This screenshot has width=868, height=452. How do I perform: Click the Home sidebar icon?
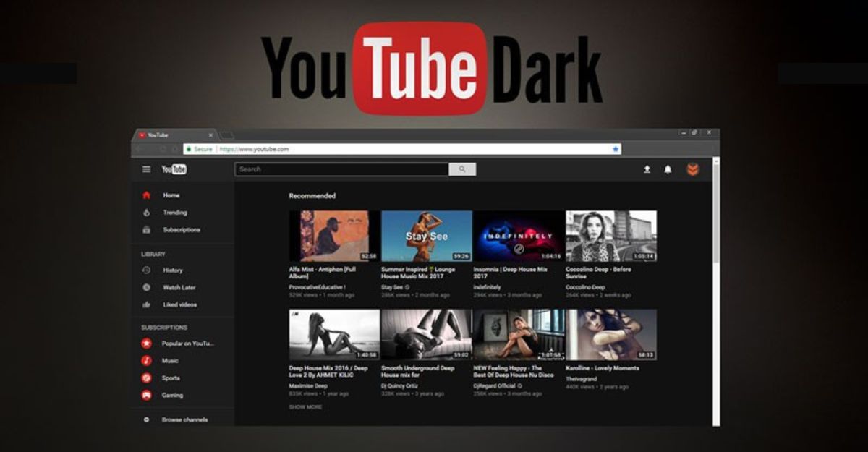click(146, 195)
